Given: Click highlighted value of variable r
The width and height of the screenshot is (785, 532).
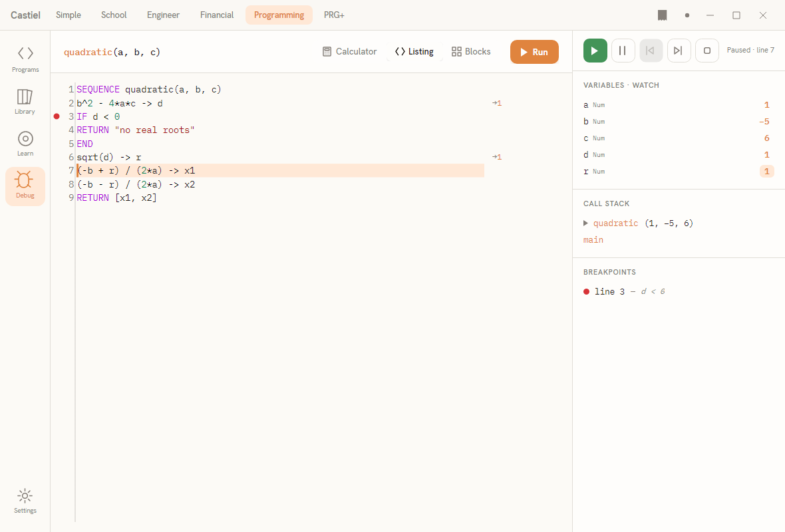Looking at the screenshot, I should click(766, 171).
